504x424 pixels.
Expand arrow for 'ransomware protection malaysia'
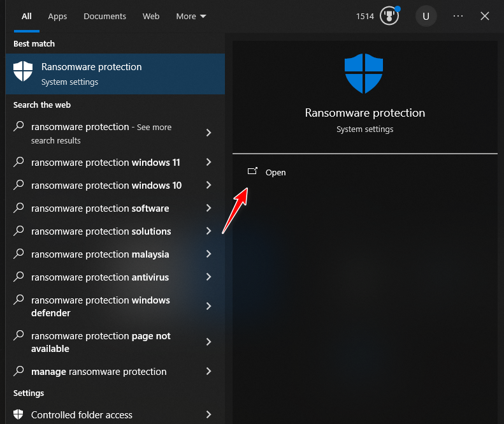[x=208, y=254]
